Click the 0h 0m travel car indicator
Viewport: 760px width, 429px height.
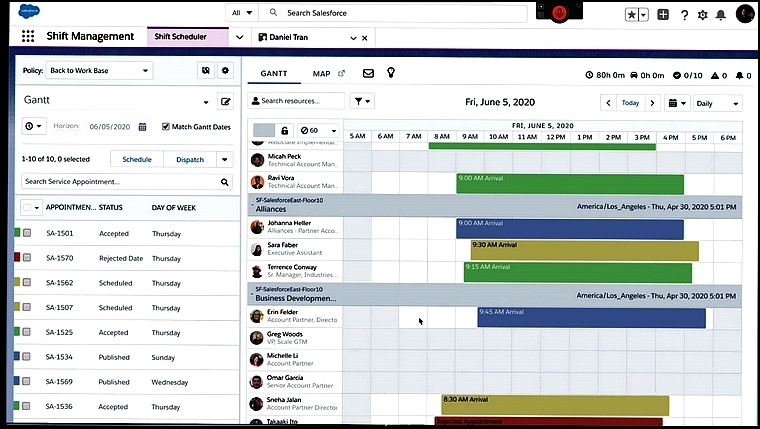pos(647,75)
